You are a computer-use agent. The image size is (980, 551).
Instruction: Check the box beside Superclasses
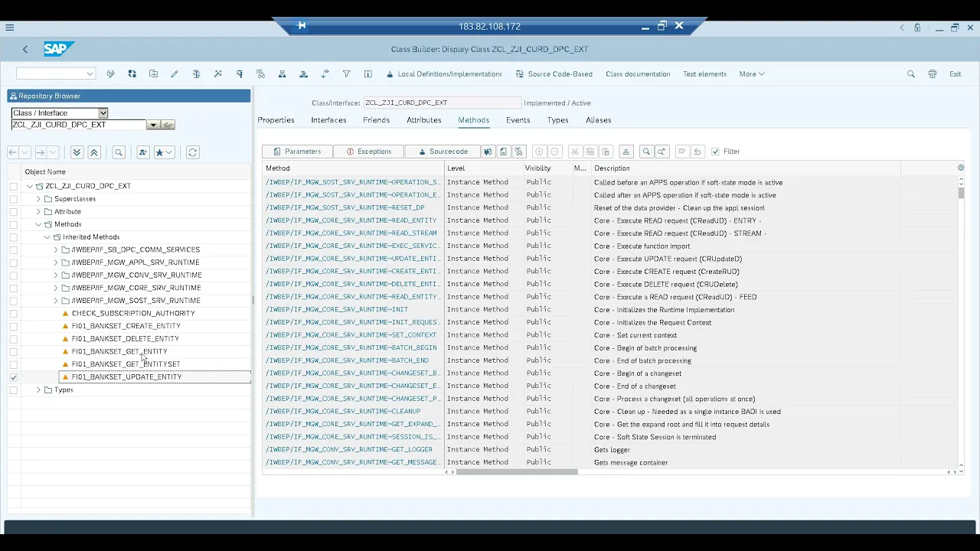14,199
